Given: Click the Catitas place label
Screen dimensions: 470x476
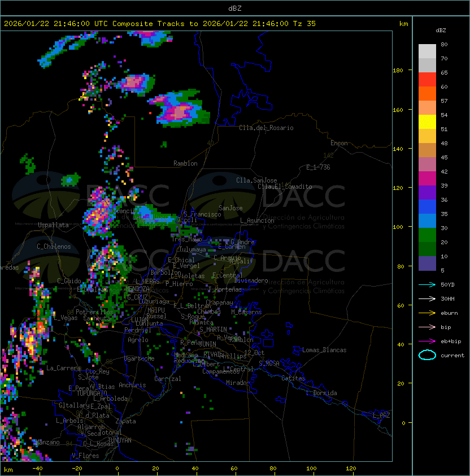Looking at the screenshot, I should (x=293, y=378).
